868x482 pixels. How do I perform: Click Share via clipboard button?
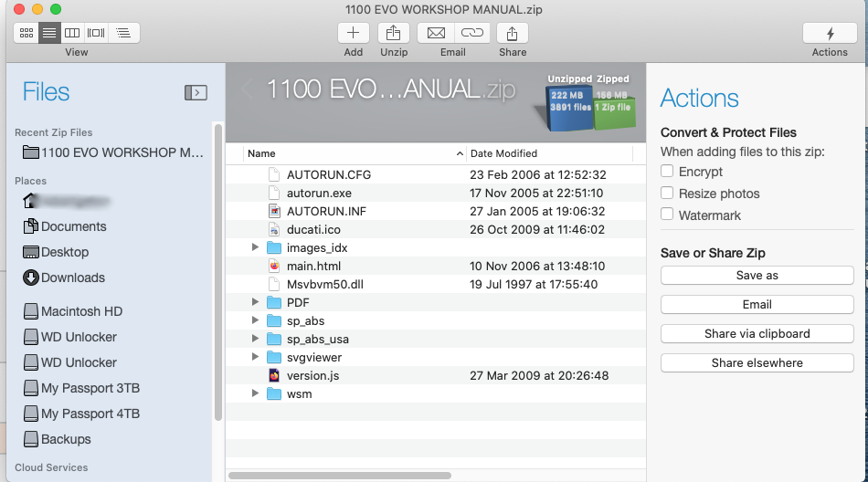pyautogui.click(x=757, y=334)
